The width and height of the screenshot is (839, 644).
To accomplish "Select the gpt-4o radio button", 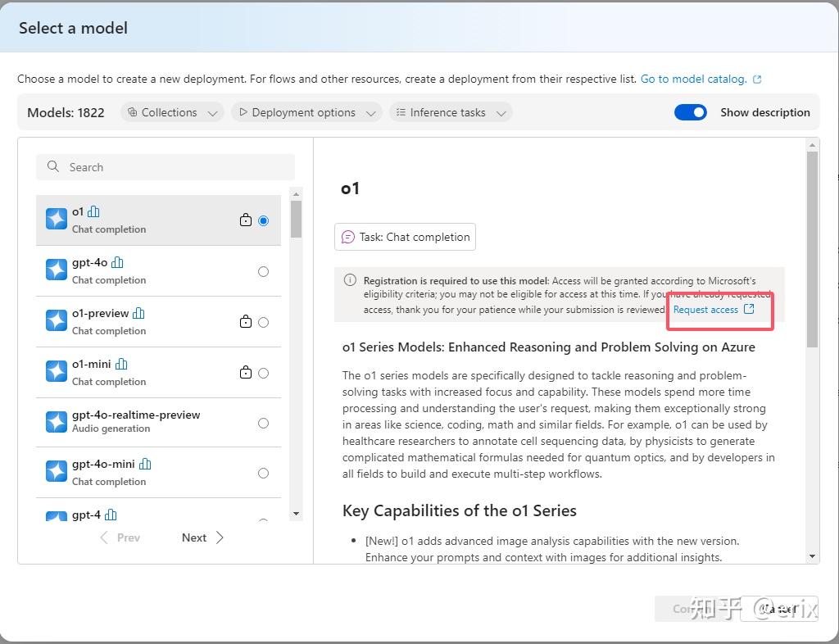I will (x=263, y=271).
